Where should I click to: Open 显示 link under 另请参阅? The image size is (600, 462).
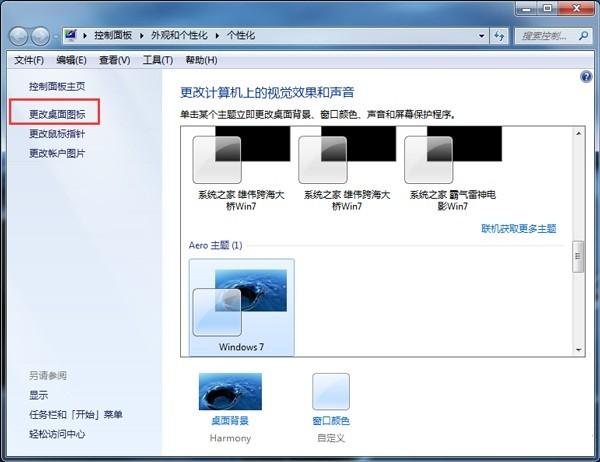click(39, 395)
